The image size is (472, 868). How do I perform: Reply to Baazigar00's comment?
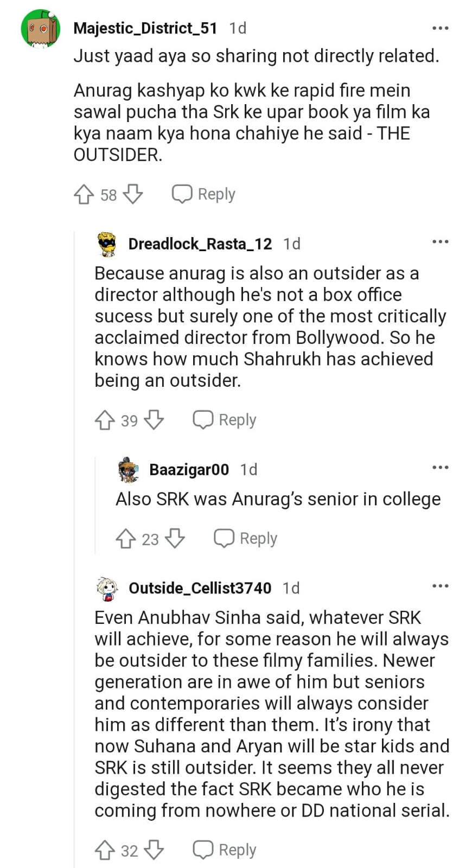click(246, 539)
